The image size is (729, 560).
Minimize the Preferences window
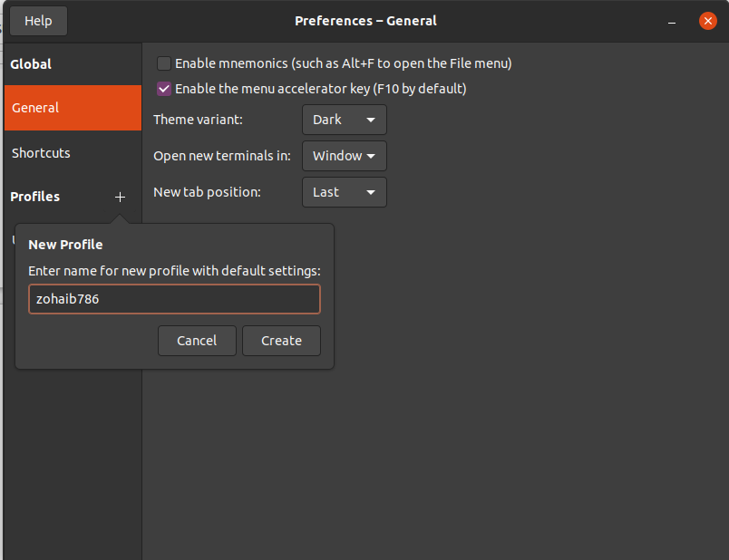point(672,22)
